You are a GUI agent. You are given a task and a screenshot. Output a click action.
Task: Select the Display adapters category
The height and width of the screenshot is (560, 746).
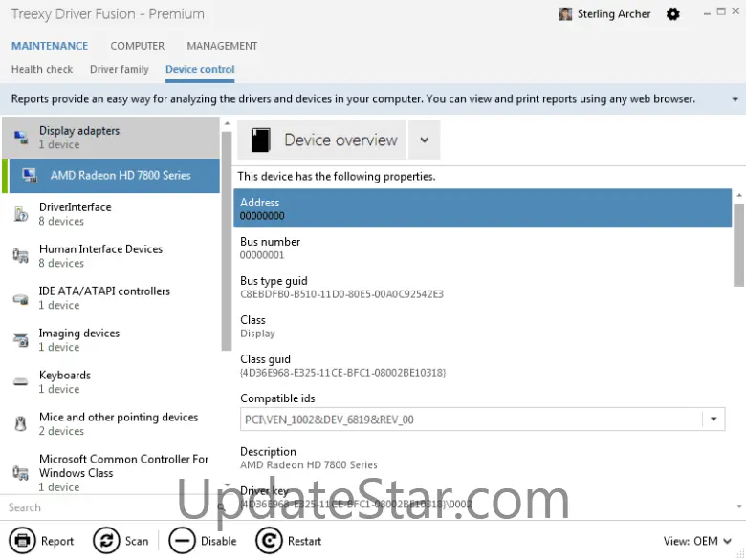tap(111, 138)
